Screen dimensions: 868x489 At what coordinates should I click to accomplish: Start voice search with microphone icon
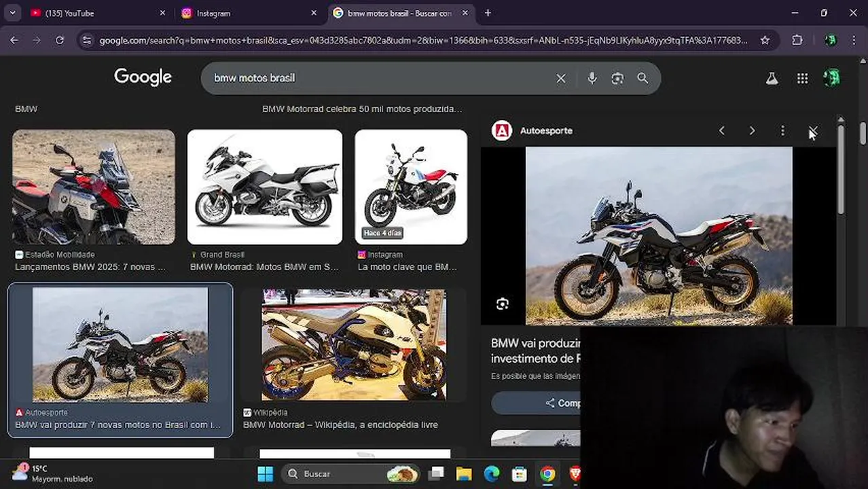click(592, 78)
